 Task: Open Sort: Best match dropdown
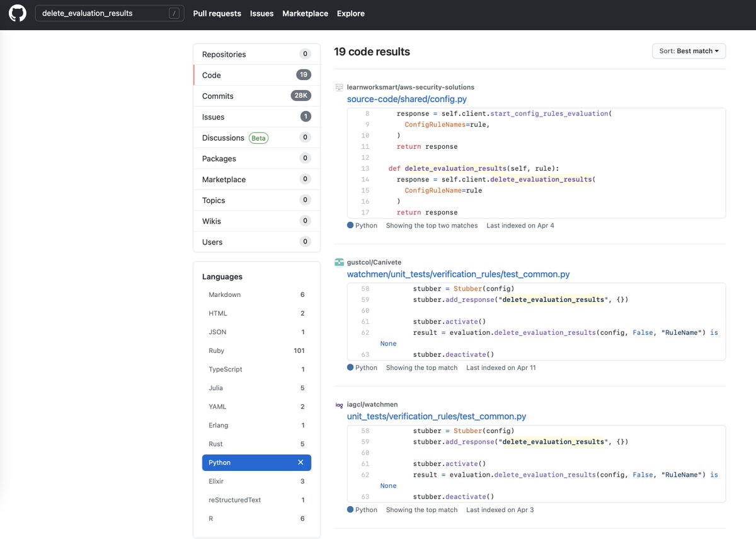689,51
